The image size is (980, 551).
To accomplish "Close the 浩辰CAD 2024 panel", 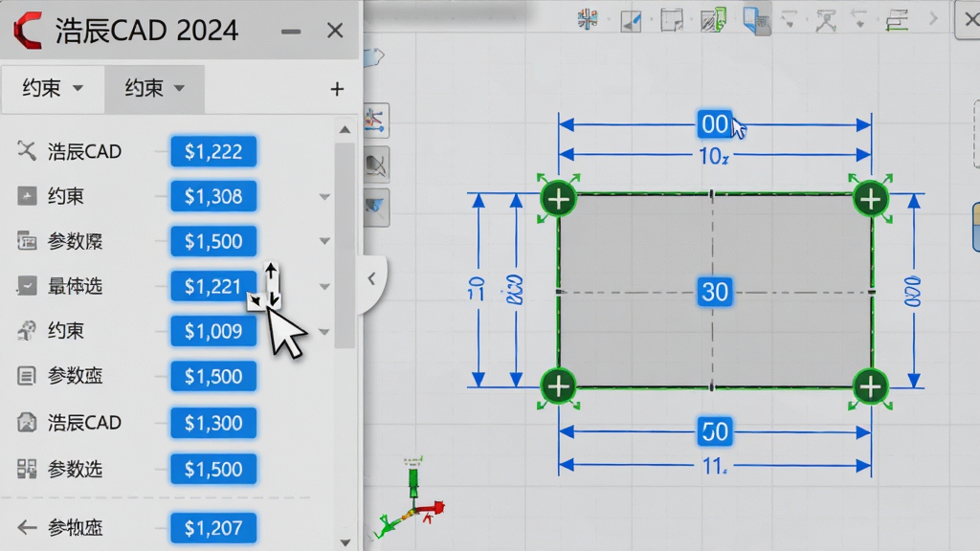I will click(x=335, y=30).
